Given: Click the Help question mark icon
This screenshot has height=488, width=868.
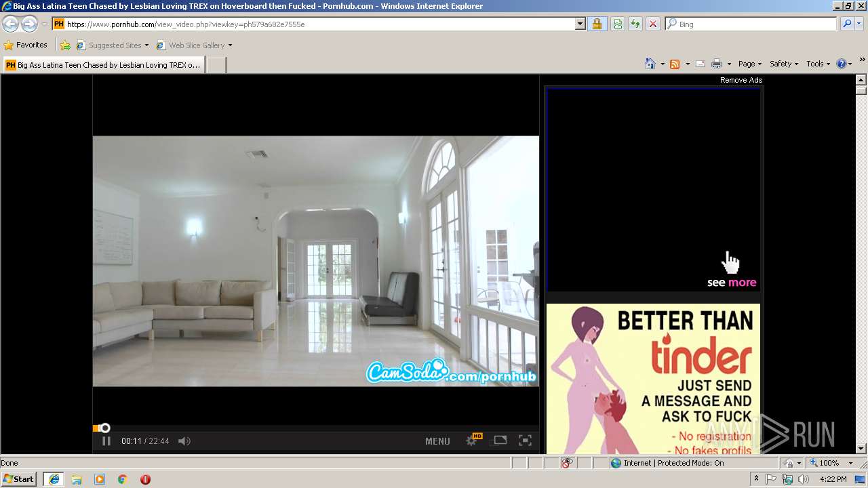Looking at the screenshot, I should click(x=842, y=64).
